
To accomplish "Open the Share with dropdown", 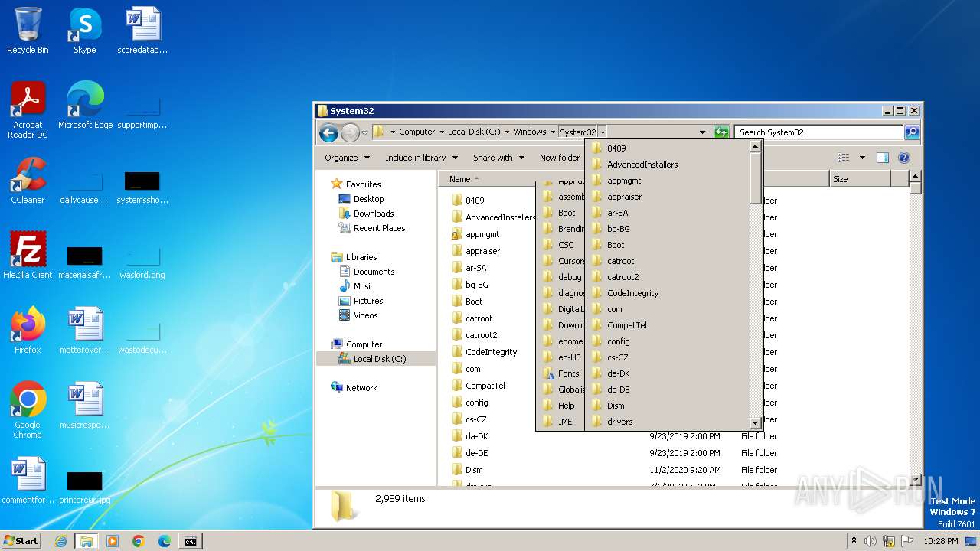I will tap(498, 158).
